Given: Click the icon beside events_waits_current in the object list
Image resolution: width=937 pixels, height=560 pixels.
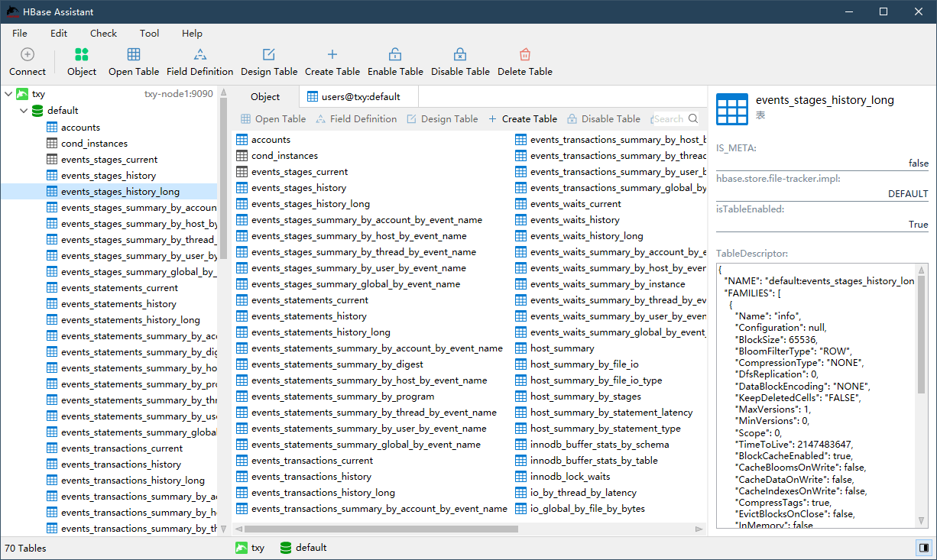Looking at the screenshot, I should point(520,204).
